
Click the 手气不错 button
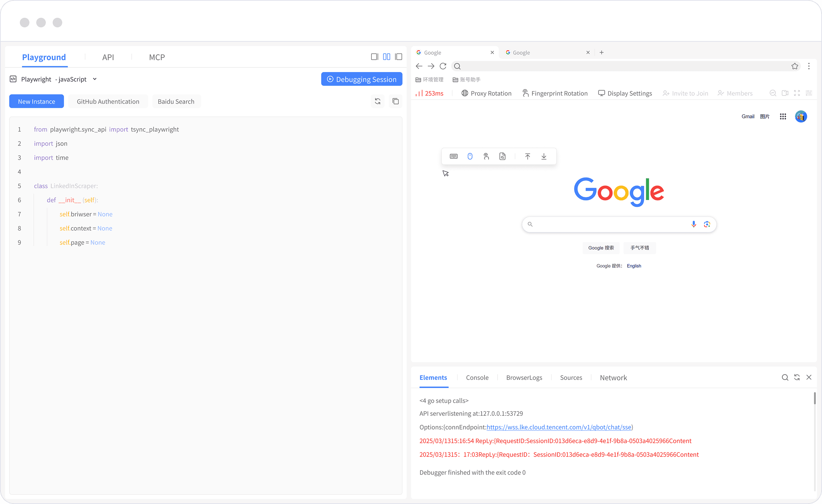click(640, 248)
